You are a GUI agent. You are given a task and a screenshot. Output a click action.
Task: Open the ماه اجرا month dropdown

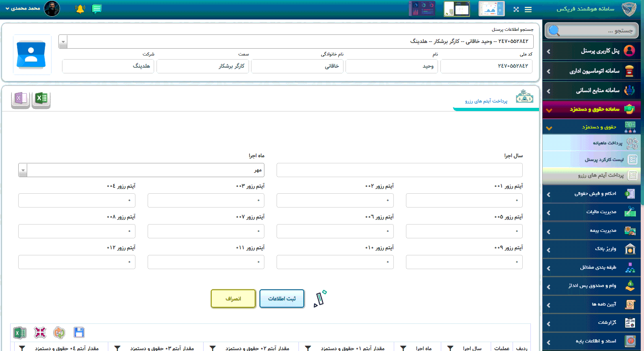(23, 170)
